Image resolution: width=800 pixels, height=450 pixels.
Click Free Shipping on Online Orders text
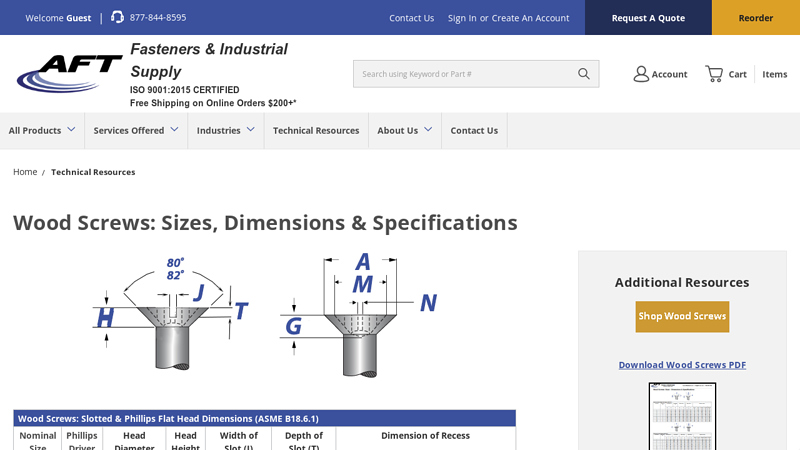click(213, 103)
